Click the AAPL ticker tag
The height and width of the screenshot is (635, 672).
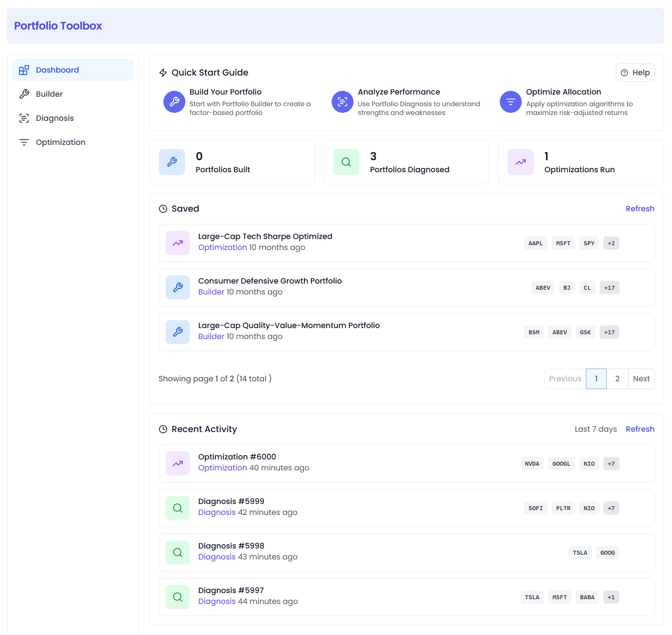pyautogui.click(x=536, y=243)
